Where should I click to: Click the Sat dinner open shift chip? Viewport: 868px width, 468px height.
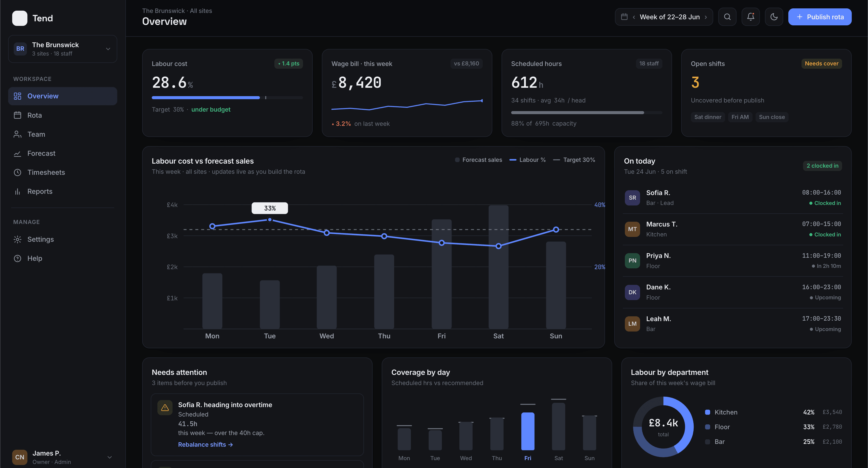[x=708, y=117]
